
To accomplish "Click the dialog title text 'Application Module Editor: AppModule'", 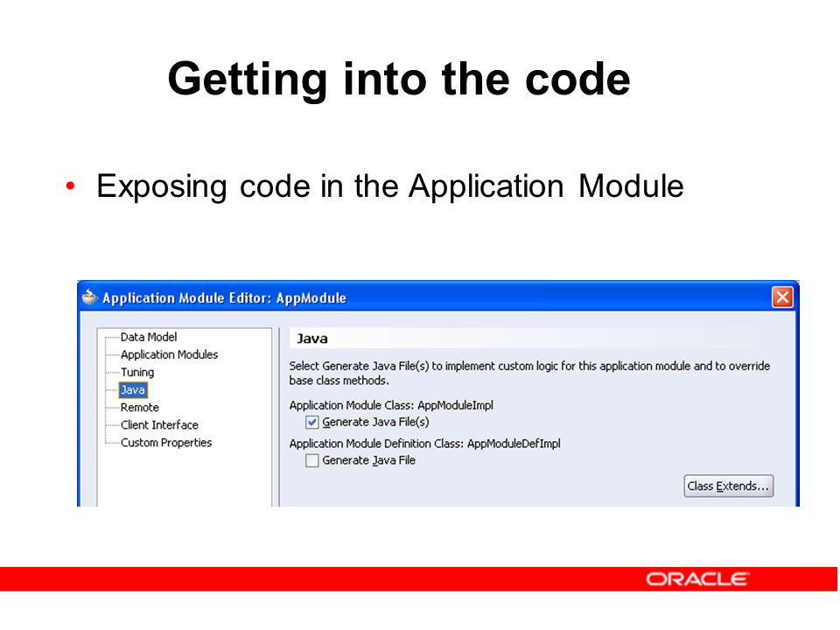I will tap(225, 297).
